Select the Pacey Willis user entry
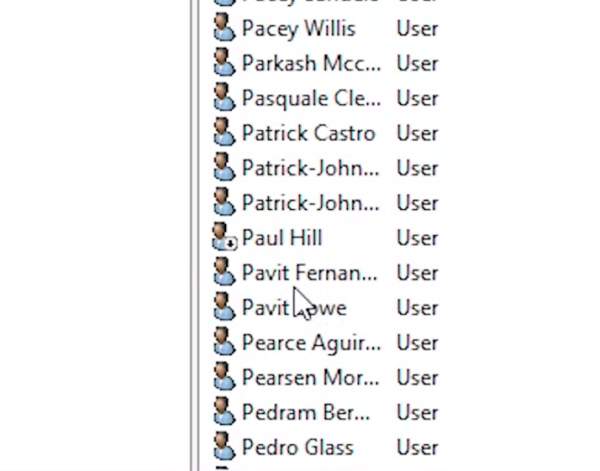This screenshot has width=600, height=471. click(299, 29)
